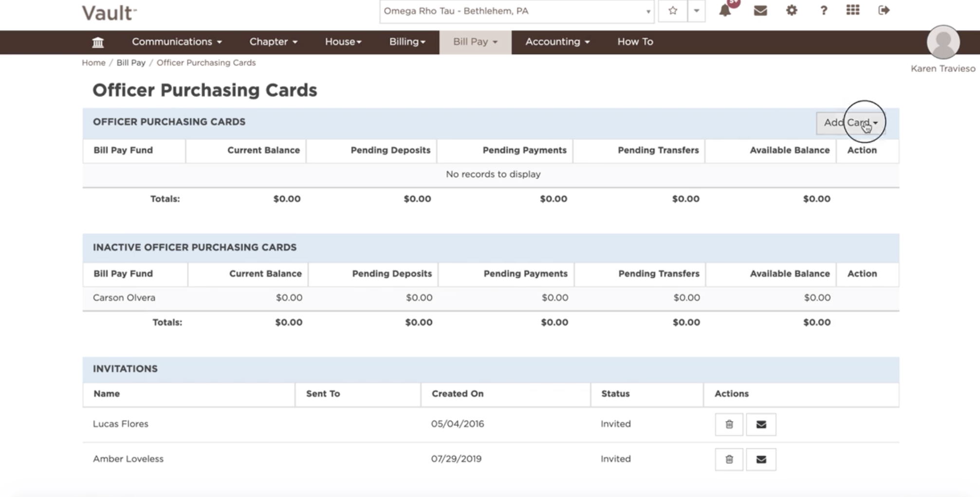980x497 pixels.
Task: Toggle the star favorite next to chapter selector
Action: pos(672,10)
